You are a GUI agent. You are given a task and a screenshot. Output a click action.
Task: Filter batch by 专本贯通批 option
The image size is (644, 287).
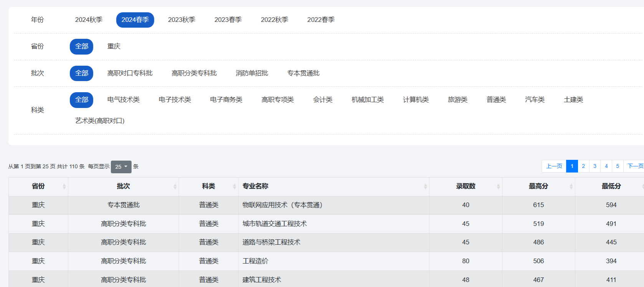click(x=303, y=73)
